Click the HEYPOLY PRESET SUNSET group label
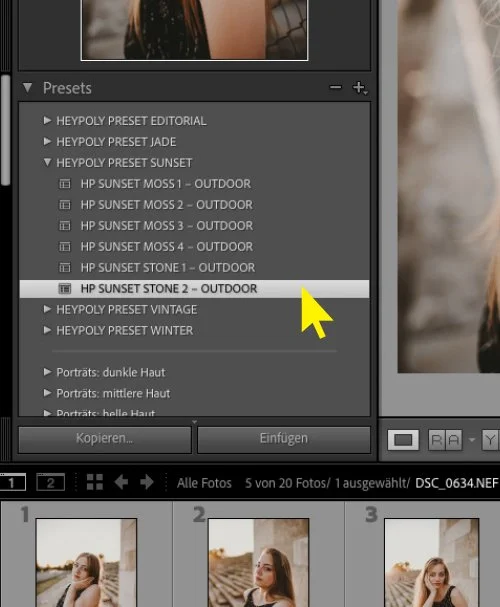 pos(124,163)
